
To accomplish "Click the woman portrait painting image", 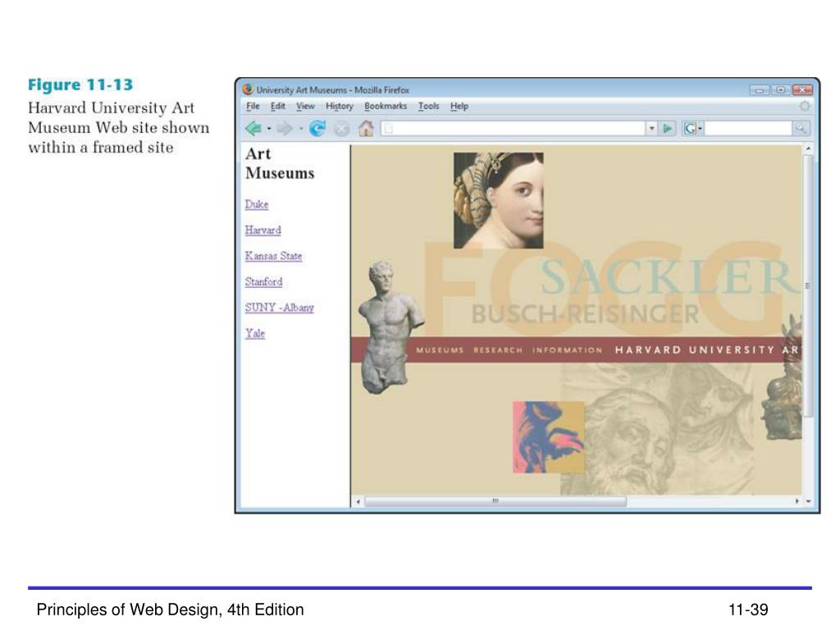I will point(498,200).
